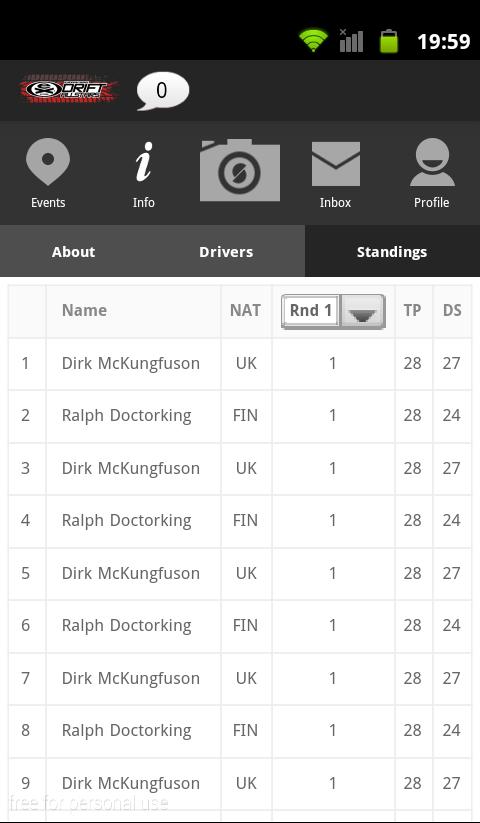
Task: Switch to the About tab
Action: [x=73, y=251]
